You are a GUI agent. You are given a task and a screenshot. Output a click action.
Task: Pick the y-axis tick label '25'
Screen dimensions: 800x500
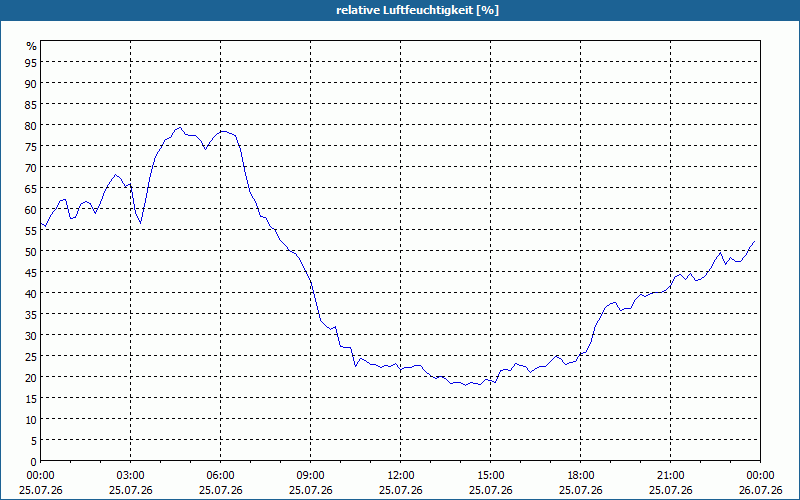tap(31, 357)
